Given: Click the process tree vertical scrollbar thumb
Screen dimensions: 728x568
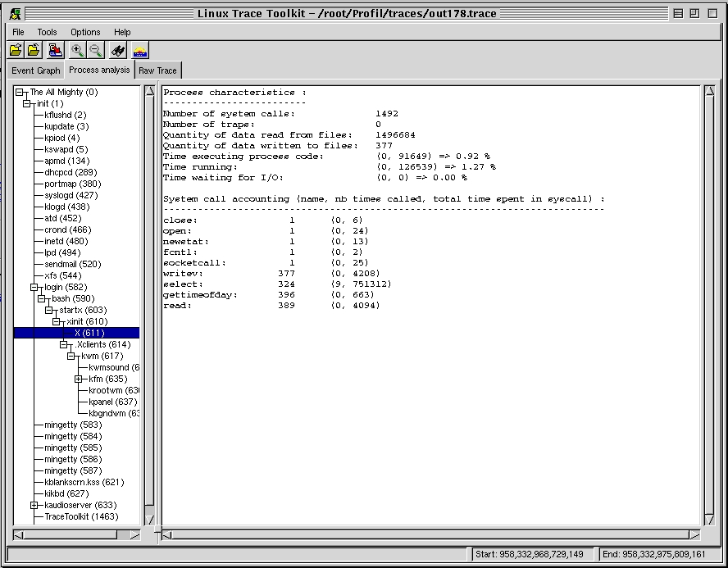Looking at the screenshot, I should pyautogui.click(x=149, y=301).
